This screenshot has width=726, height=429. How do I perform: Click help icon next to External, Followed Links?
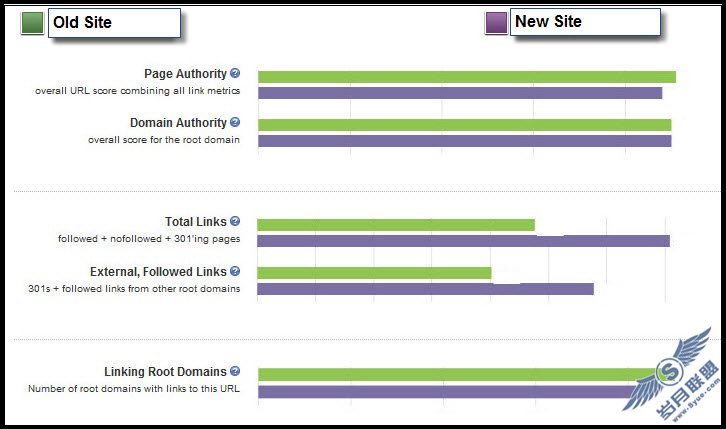coord(235,270)
